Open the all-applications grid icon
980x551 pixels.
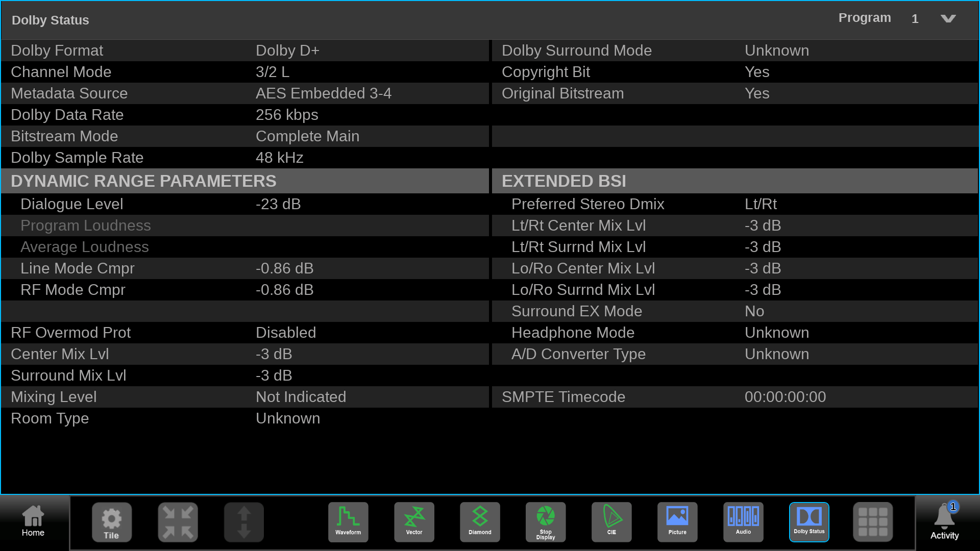pos(873,521)
